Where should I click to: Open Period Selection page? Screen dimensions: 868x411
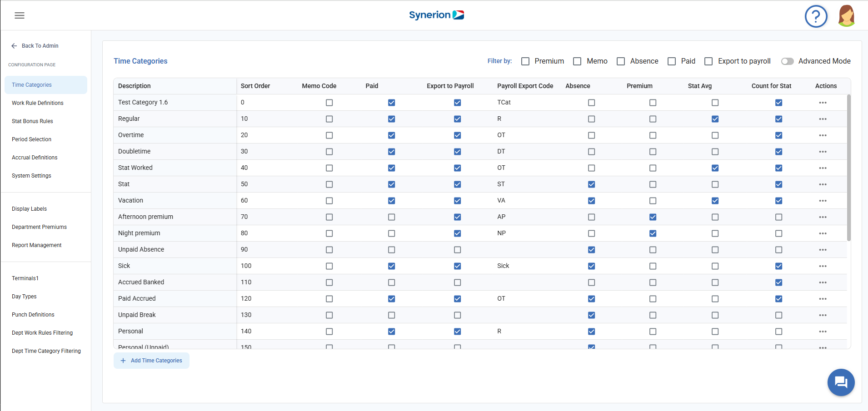tap(31, 139)
